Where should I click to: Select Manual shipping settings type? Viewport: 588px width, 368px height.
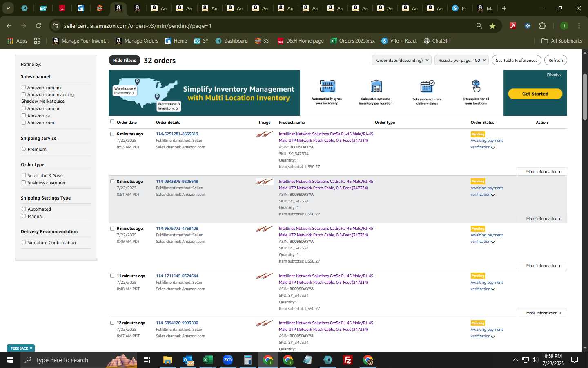tap(24, 216)
